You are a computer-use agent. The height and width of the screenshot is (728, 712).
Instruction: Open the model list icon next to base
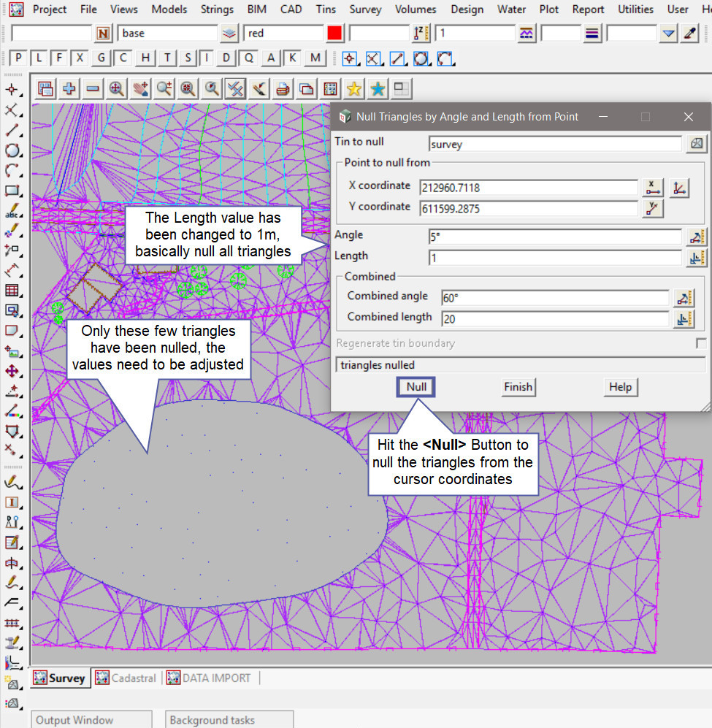coord(229,34)
